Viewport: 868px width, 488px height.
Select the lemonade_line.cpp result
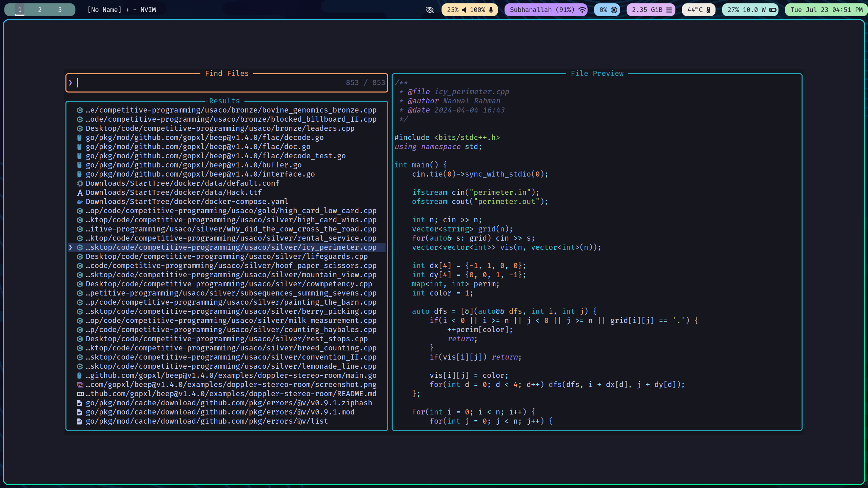pyautogui.click(x=226, y=366)
